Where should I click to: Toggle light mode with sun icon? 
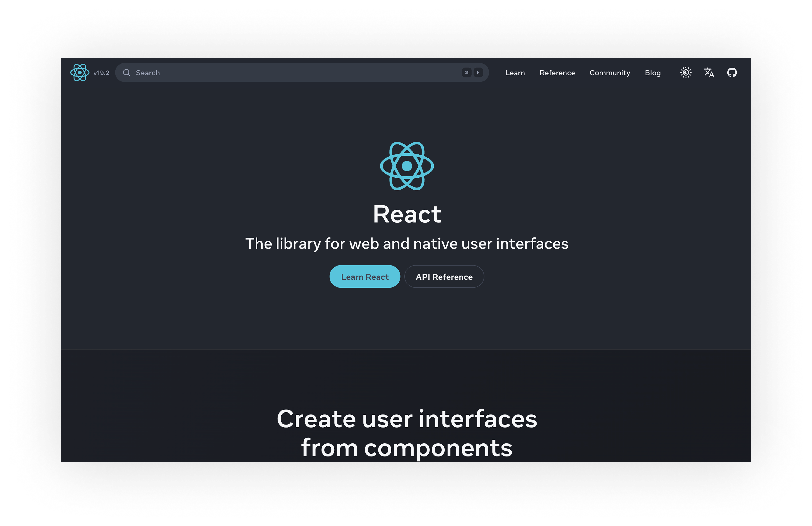[x=685, y=72]
